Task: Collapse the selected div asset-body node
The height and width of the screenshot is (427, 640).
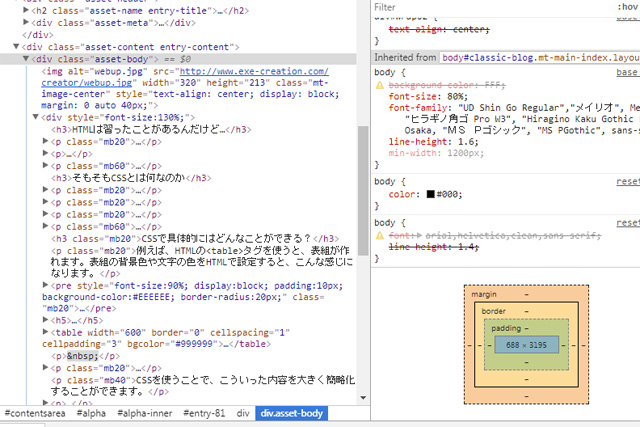Action: tap(26, 59)
